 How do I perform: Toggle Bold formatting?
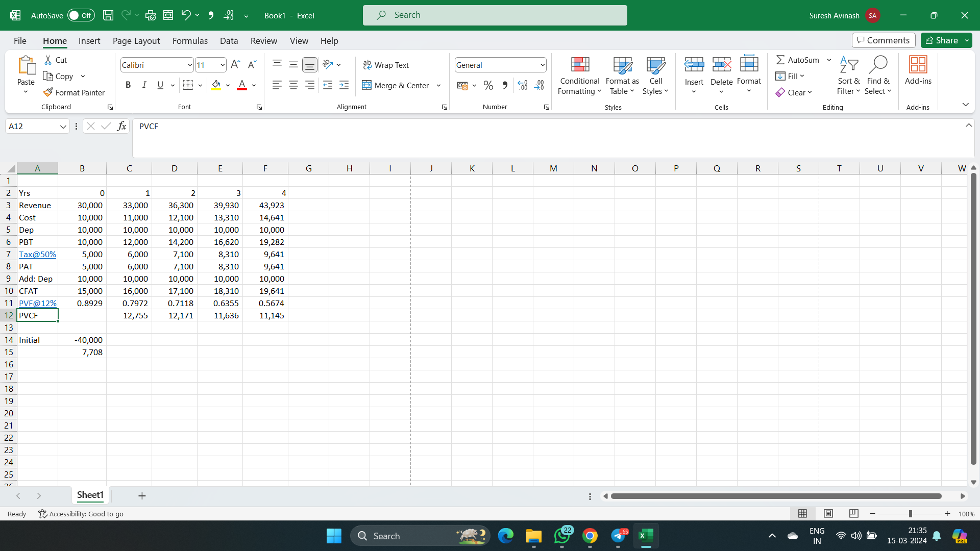128,85
